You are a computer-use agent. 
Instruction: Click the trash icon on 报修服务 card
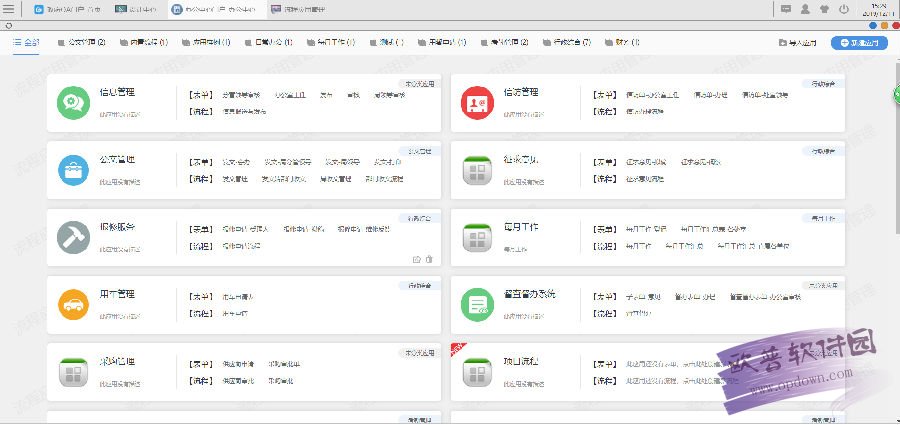pyautogui.click(x=429, y=260)
